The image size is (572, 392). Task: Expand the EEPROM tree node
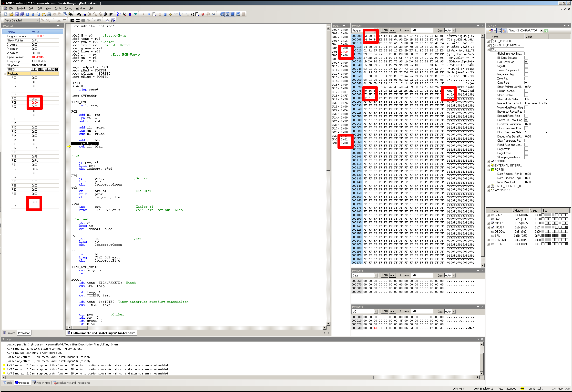(x=489, y=162)
